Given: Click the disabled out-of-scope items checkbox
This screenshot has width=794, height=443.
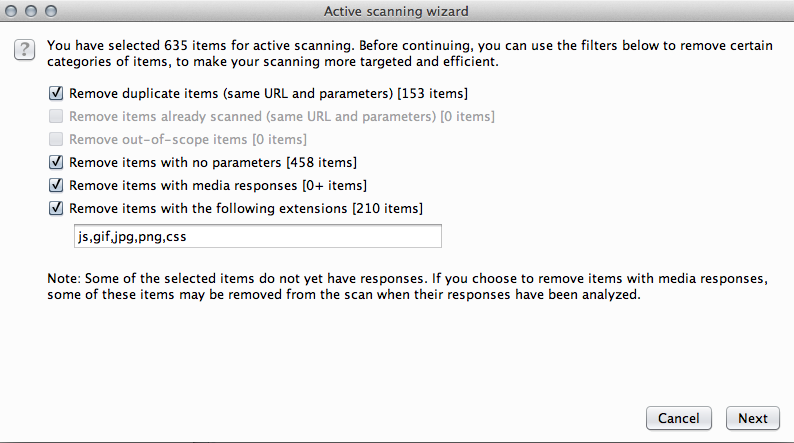Looking at the screenshot, I should (56, 139).
